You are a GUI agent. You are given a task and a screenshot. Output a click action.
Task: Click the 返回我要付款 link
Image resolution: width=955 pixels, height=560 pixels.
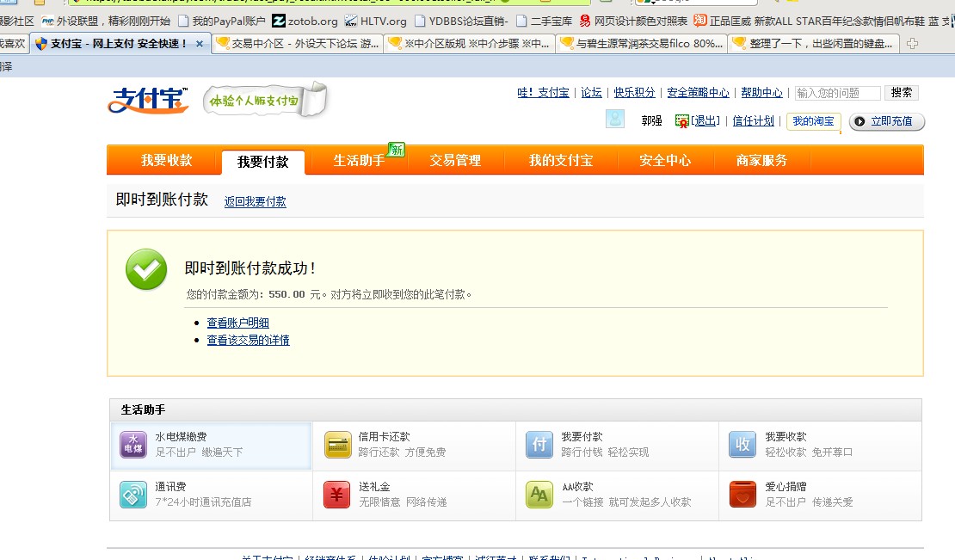click(x=255, y=202)
